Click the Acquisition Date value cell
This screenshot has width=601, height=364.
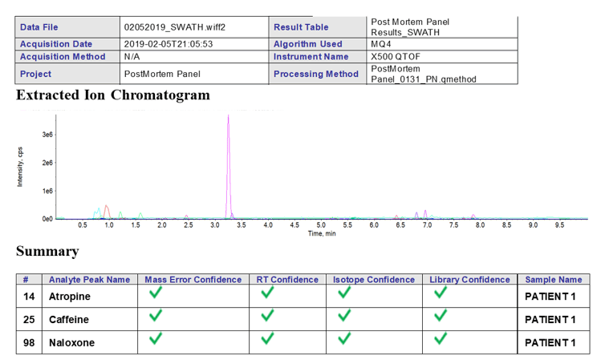(x=169, y=44)
